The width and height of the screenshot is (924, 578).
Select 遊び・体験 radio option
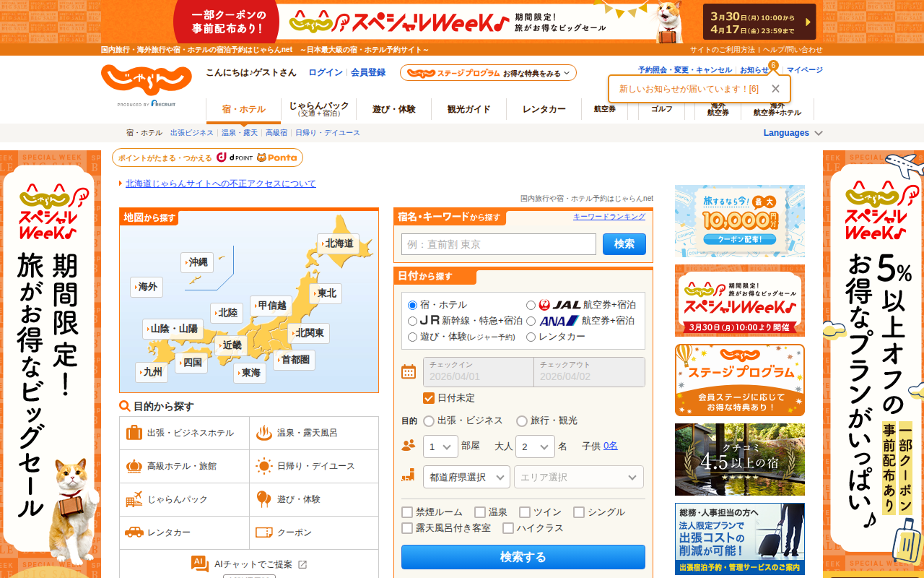click(x=413, y=337)
